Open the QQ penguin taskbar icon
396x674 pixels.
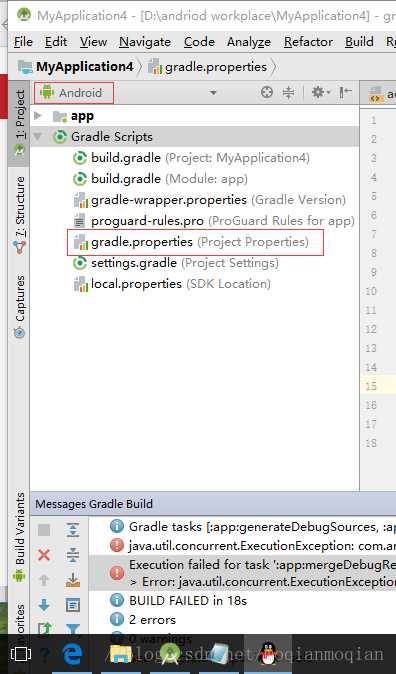[x=269, y=653]
